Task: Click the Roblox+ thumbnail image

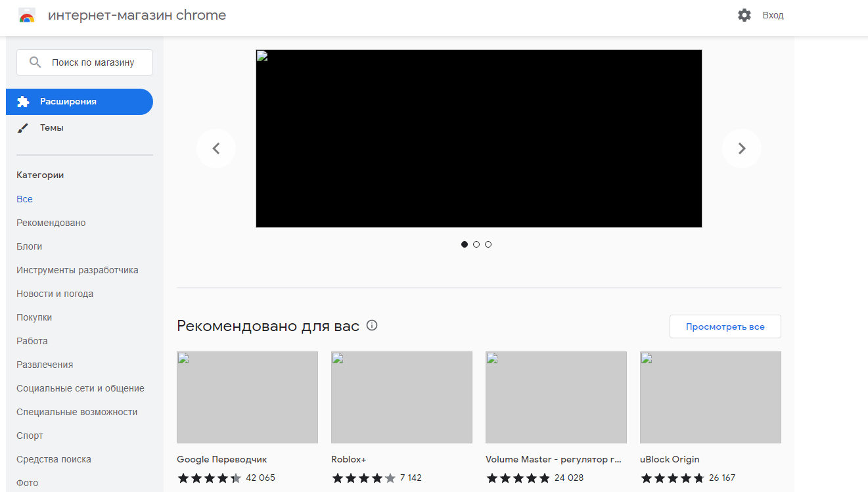Action: [401, 397]
